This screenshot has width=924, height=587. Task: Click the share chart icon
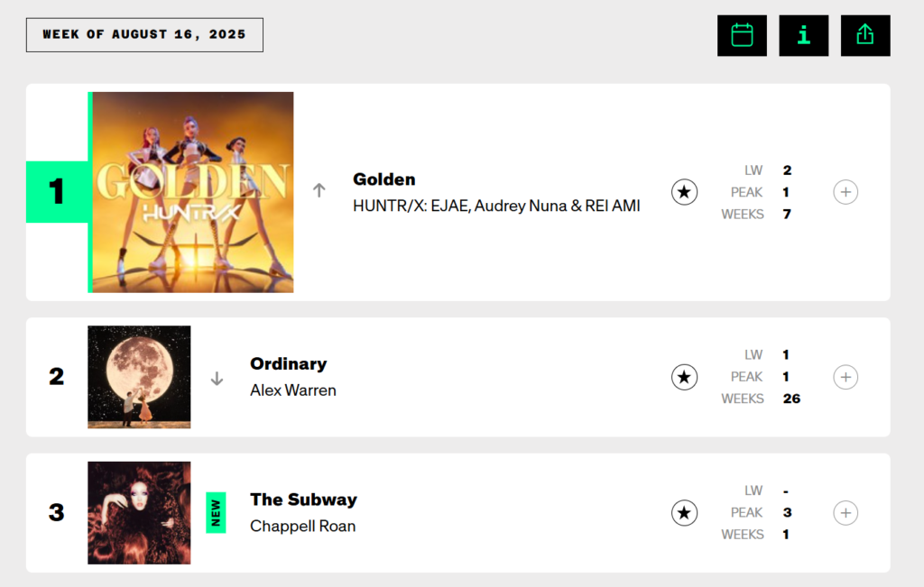pyautogui.click(x=864, y=35)
